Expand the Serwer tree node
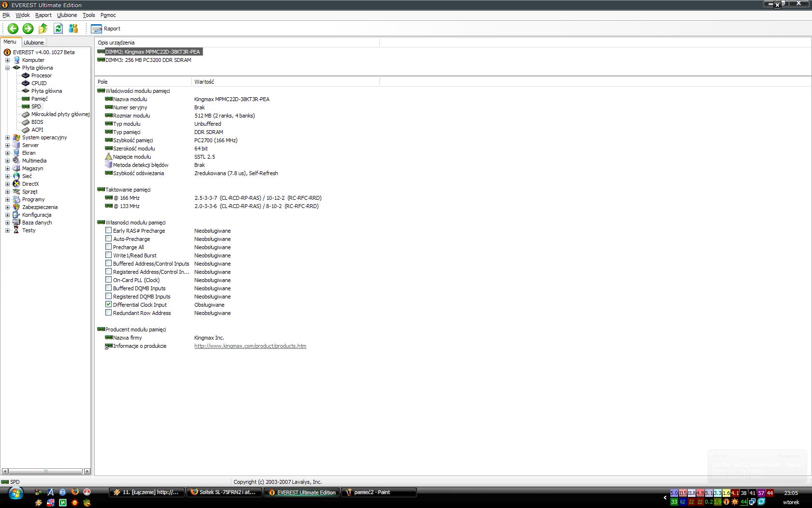Image resolution: width=812 pixels, height=508 pixels. [7, 145]
